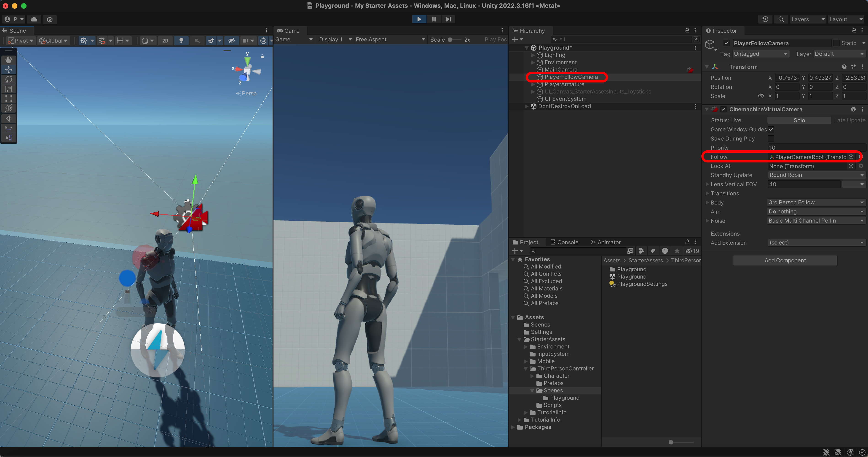Toggle scene lighting lightbulb icon
Viewport: 868px width, 457px height.
181,41
